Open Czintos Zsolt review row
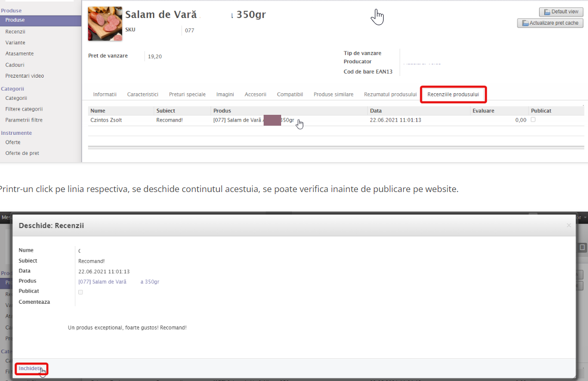 coord(107,120)
